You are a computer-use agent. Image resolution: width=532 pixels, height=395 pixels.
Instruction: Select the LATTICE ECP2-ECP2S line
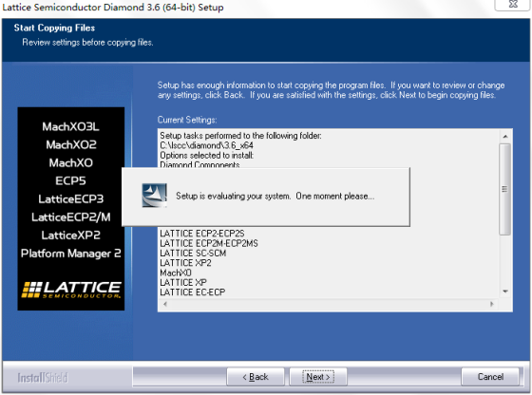pos(202,234)
